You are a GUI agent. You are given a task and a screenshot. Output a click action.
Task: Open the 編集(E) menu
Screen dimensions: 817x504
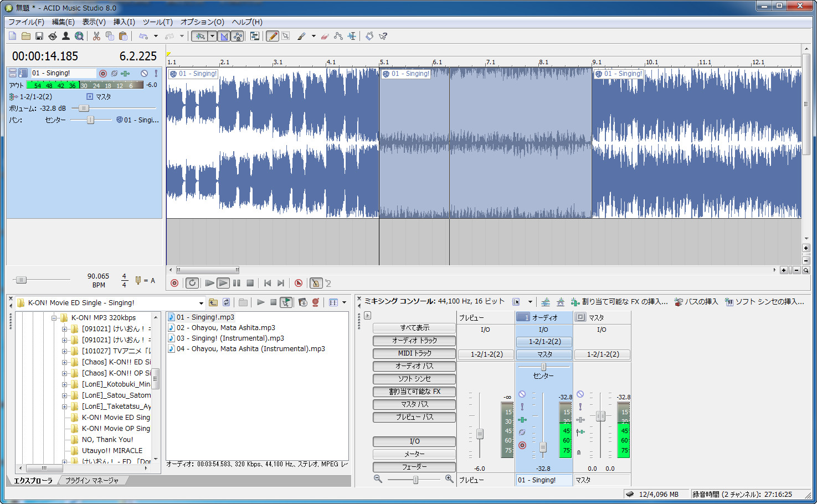pyautogui.click(x=63, y=22)
